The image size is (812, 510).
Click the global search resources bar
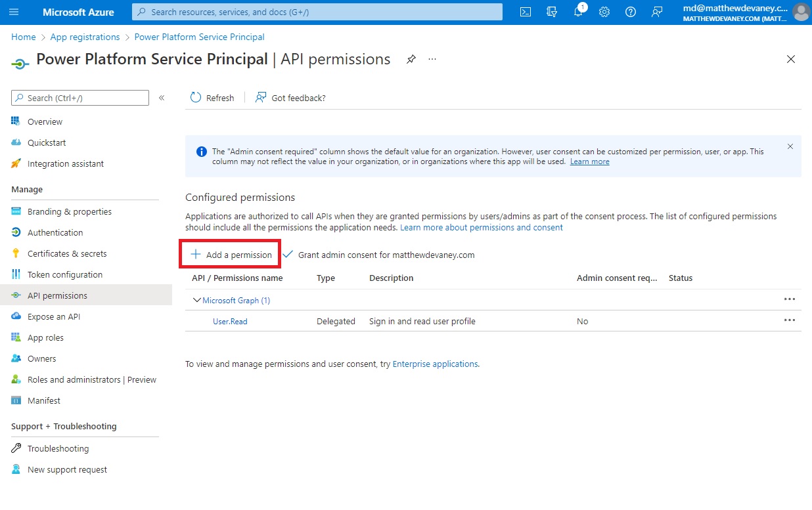(317, 11)
